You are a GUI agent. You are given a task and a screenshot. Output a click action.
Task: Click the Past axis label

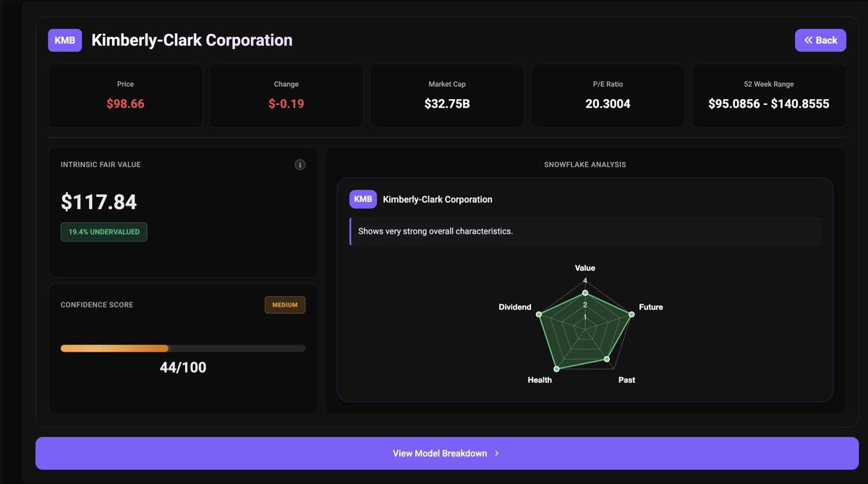[x=627, y=380]
